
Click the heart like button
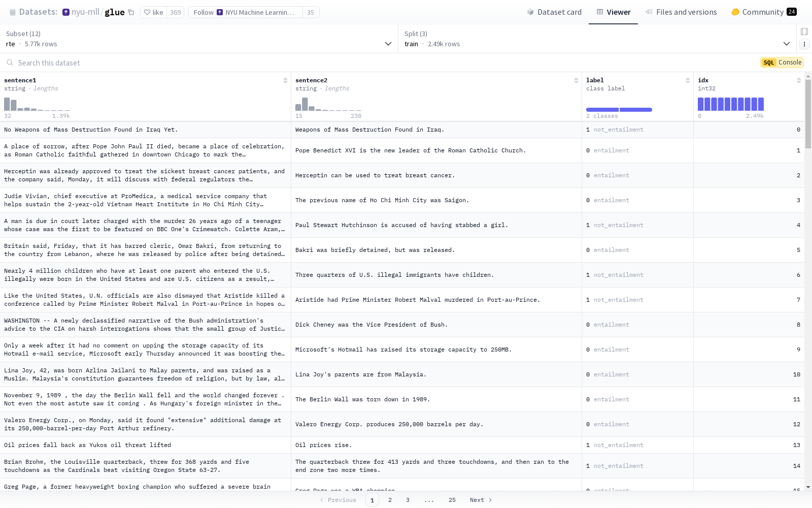coord(153,12)
